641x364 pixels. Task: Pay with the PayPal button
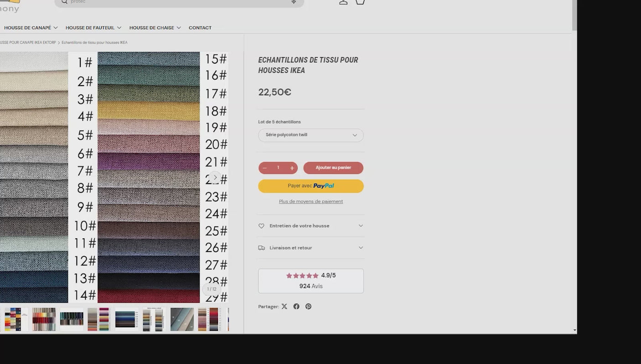[311, 186]
